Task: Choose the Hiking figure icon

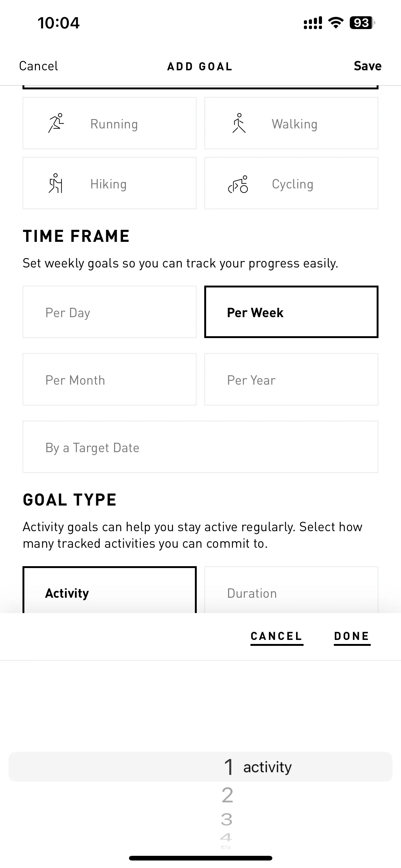Action: pos(56,183)
